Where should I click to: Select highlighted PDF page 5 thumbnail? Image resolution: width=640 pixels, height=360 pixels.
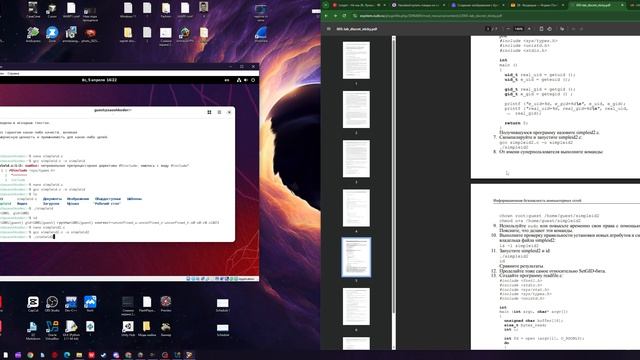pyautogui.click(x=356, y=257)
